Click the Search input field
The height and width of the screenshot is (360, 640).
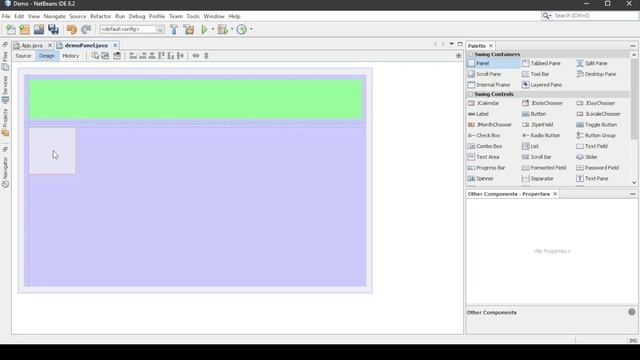tap(595, 16)
